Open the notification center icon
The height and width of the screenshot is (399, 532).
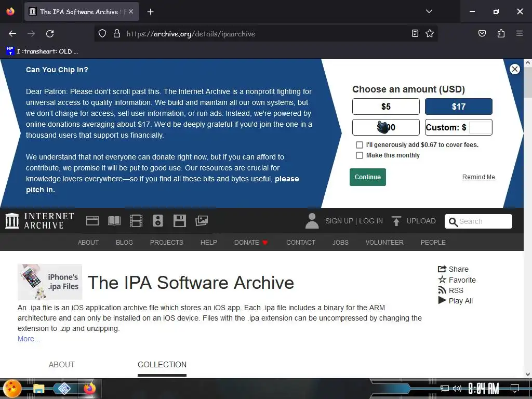(515, 389)
